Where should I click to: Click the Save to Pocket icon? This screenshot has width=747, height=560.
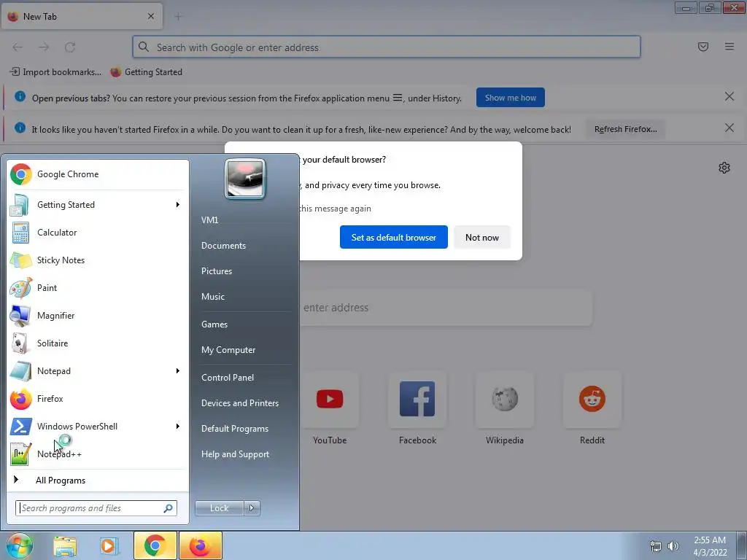pyautogui.click(x=703, y=47)
